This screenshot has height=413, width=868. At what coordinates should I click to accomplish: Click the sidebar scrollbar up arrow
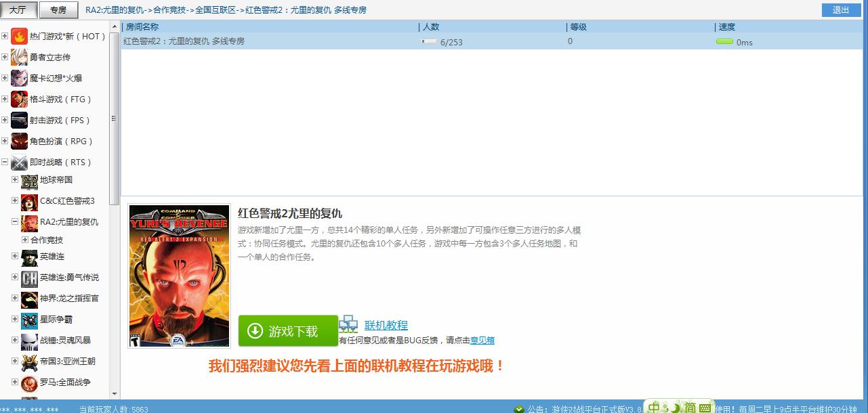pos(115,26)
